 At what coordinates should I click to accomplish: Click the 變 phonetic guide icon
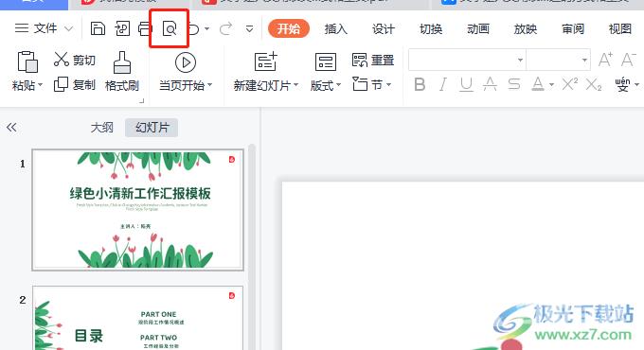[x=622, y=84]
